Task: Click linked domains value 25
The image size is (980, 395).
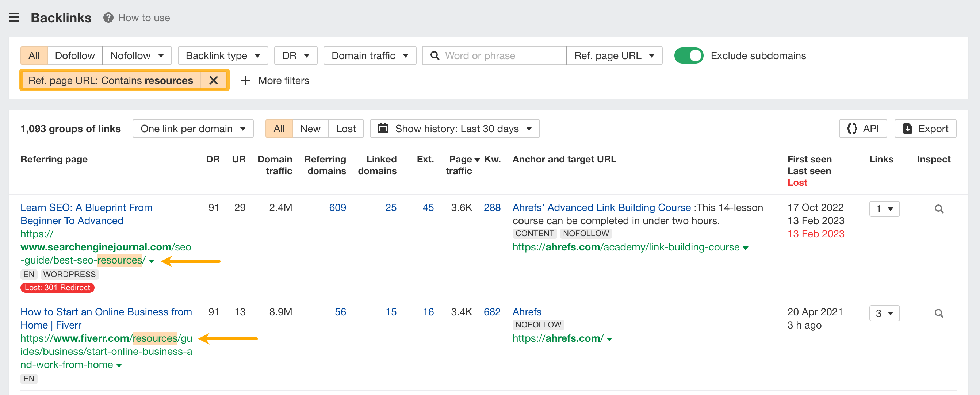Action: coord(391,207)
